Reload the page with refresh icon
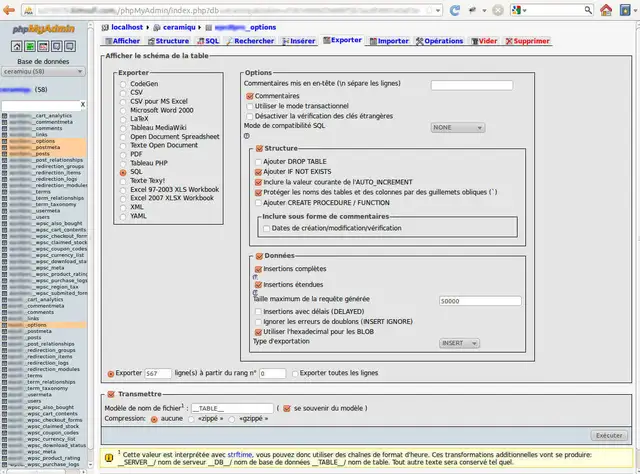 point(455,10)
